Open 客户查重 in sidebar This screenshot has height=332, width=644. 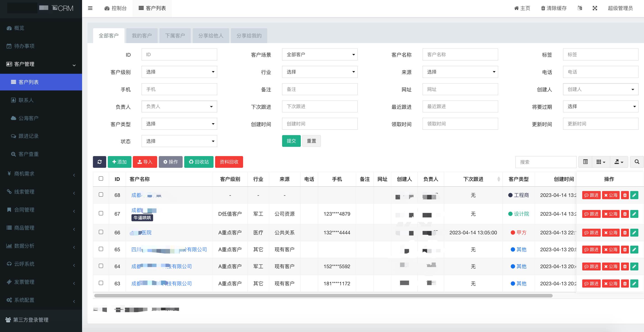click(41, 154)
